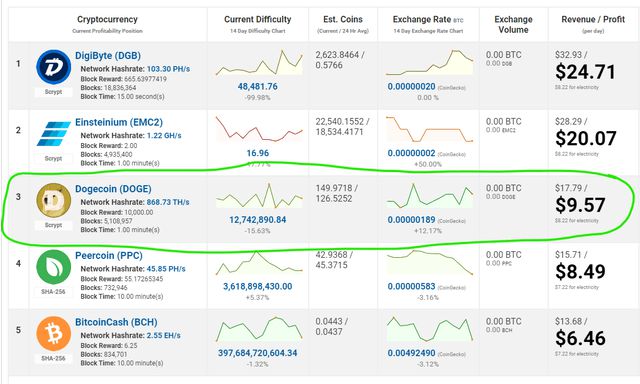Click the Dogecoin shiba logo icon
This screenshot has width=640, height=384.
(53, 200)
